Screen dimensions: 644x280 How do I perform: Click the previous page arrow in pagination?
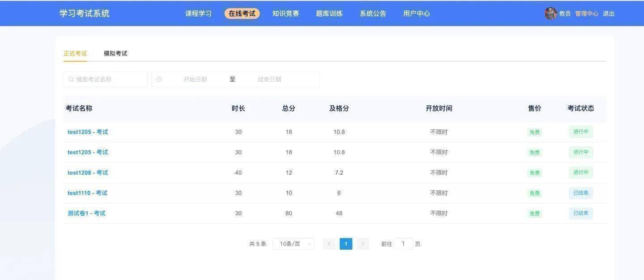(329, 244)
